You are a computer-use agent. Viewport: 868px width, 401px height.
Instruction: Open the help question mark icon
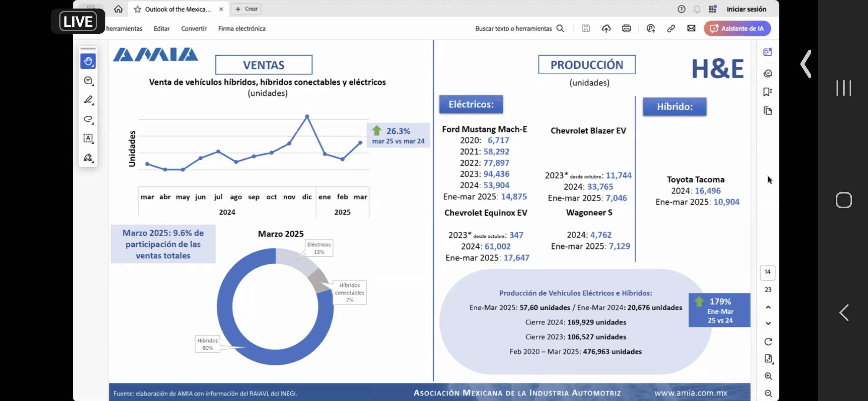681,9
